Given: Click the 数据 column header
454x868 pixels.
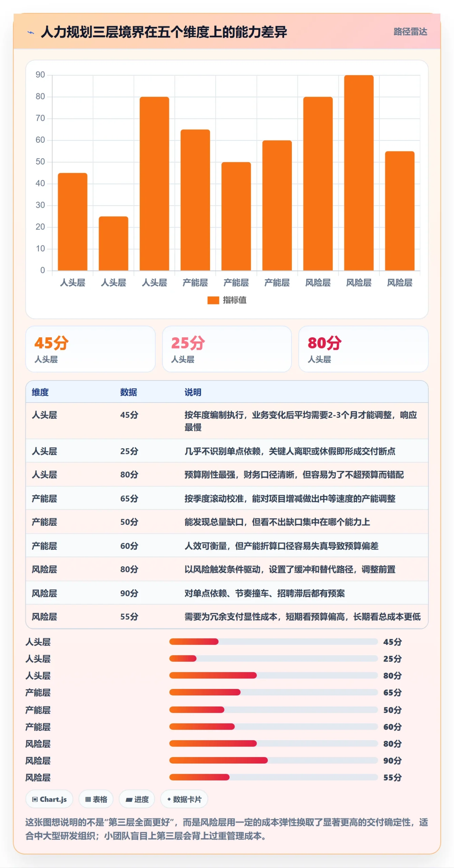Looking at the screenshot, I should tap(129, 392).
